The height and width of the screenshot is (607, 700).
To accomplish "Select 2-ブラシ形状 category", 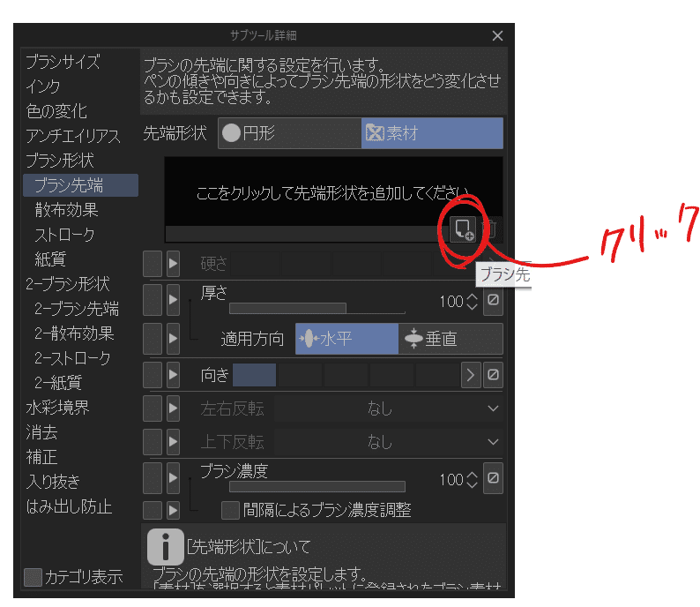I will click(x=67, y=284).
